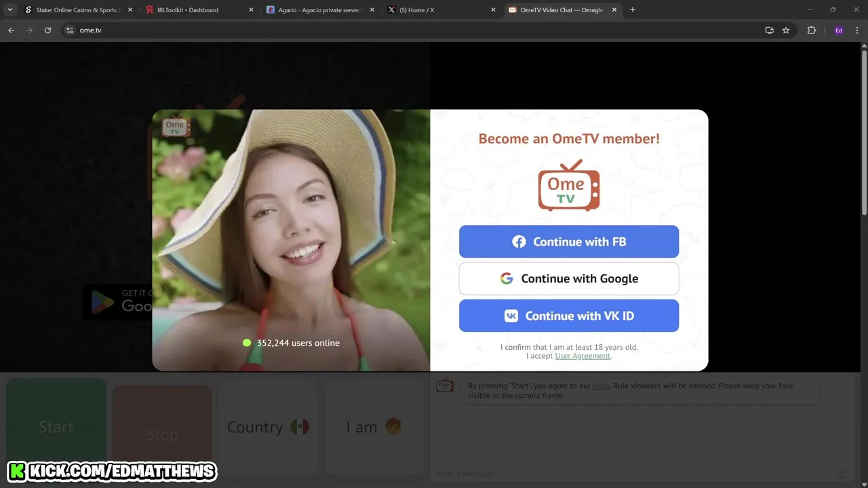The height and width of the screenshot is (488, 868).
Task: Select the OmeTV Video Chat tab
Action: (563, 10)
